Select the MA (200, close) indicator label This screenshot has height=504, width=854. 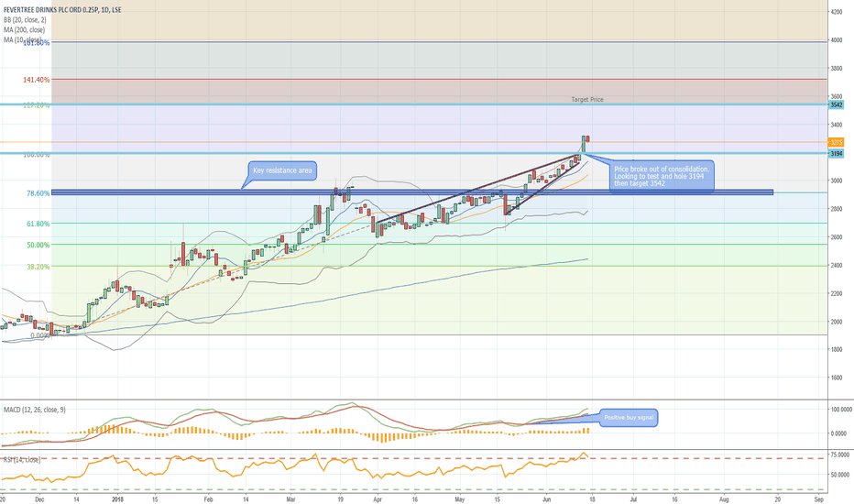point(24,29)
